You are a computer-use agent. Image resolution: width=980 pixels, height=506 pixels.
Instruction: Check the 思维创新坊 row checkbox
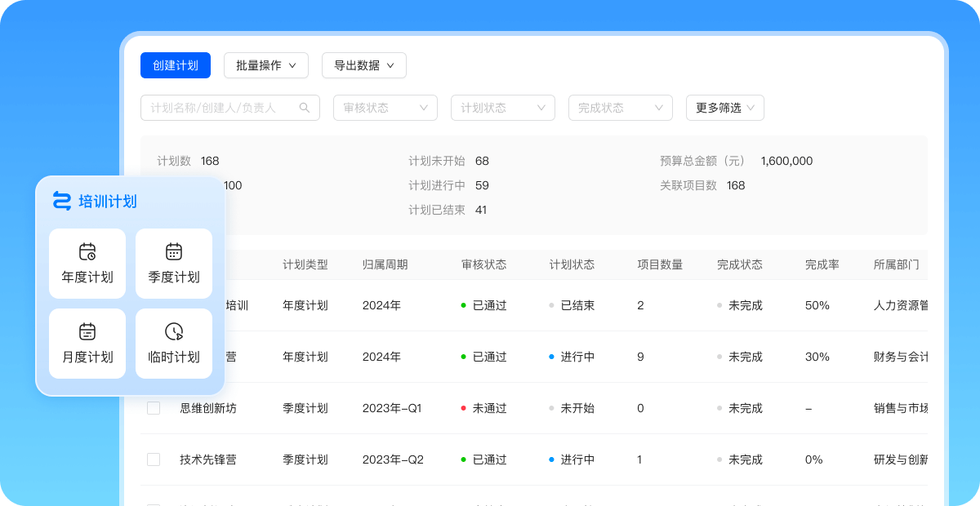tap(154, 408)
